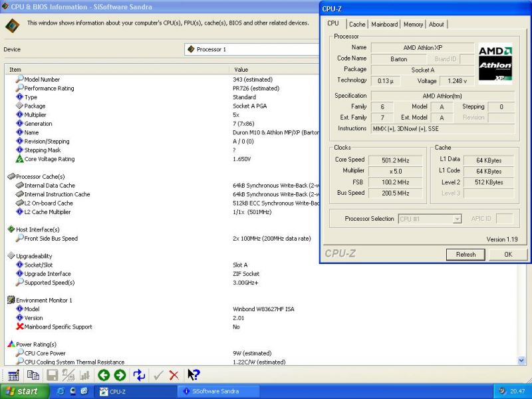Screen dimensions: 532x399
Task: Select SiSoftware Sandra taskbar button
Action: click(x=219, y=391)
